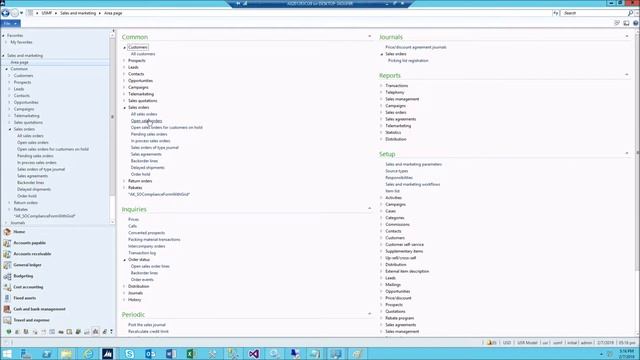Click the green globe module icon in bottom strip
The width and height of the screenshot is (640, 360).
coord(9,332)
